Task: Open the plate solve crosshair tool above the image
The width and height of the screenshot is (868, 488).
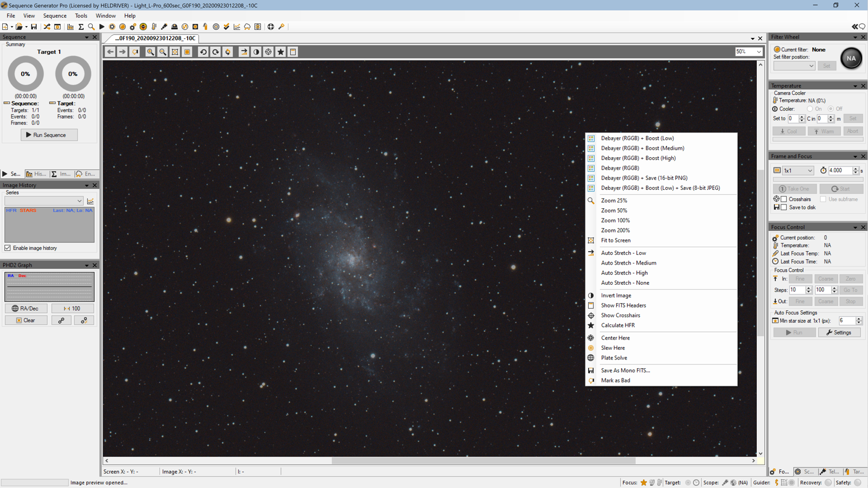Action: (x=268, y=52)
